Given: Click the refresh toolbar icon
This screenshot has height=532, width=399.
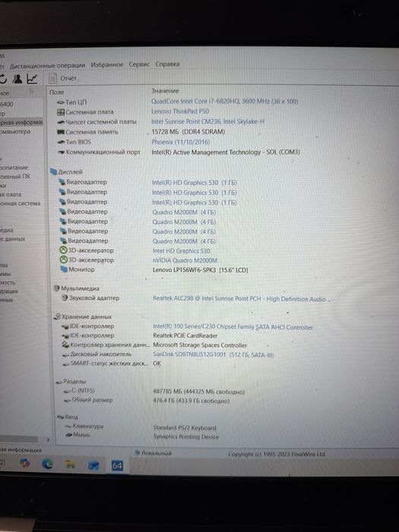Looking at the screenshot, I should coord(3,79).
